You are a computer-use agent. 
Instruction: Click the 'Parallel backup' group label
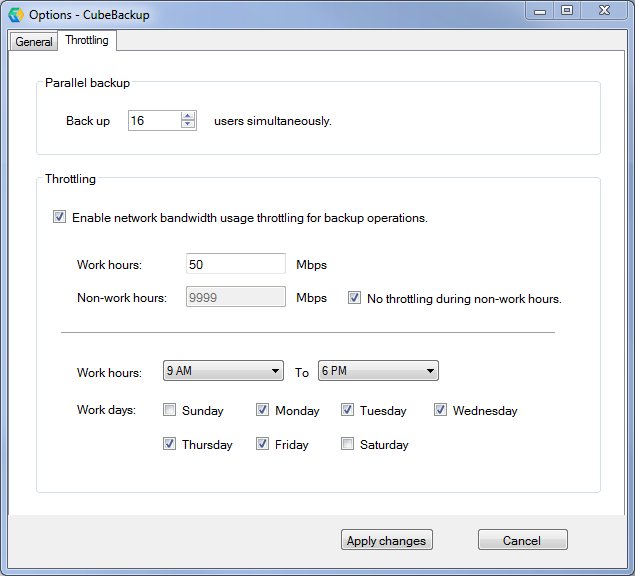(x=87, y=83)
